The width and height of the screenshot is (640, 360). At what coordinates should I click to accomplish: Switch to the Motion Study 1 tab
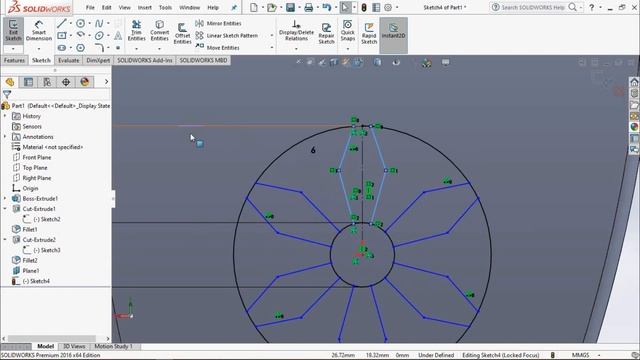pyautogui.click(x=113, y=346)
